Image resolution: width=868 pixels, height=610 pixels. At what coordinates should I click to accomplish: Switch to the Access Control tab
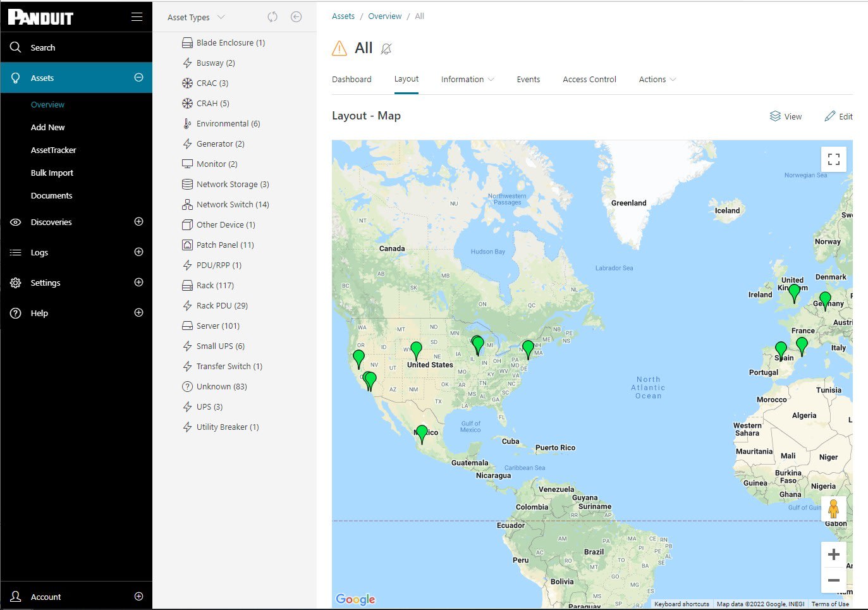point(589,80)
